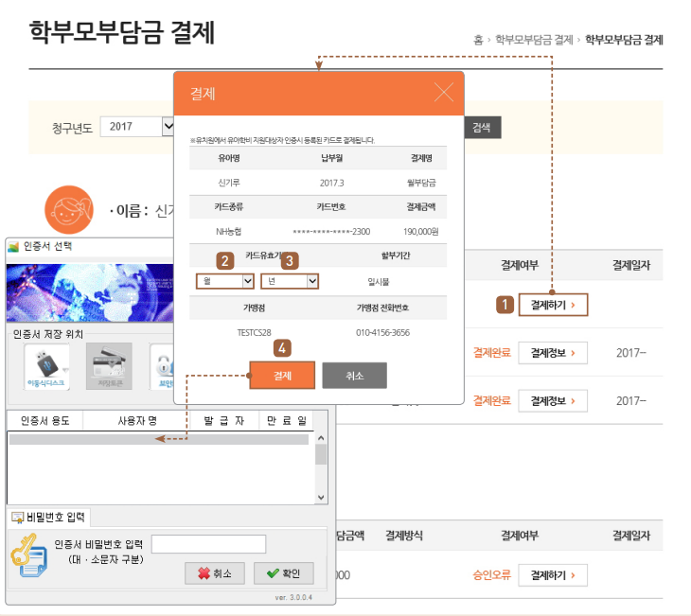The image size is (691, 616).
Task: Click the 승인오류 status text
Action: click(492, 575)
